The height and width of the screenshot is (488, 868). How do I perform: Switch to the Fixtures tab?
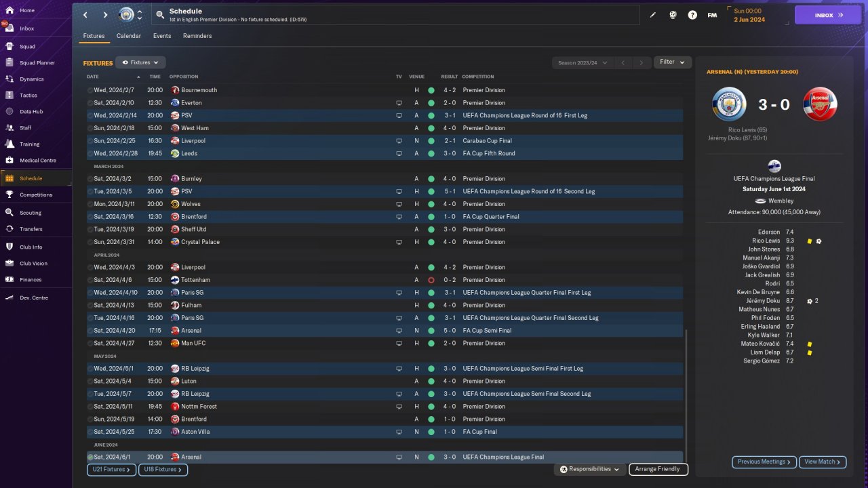click(94, 36)
